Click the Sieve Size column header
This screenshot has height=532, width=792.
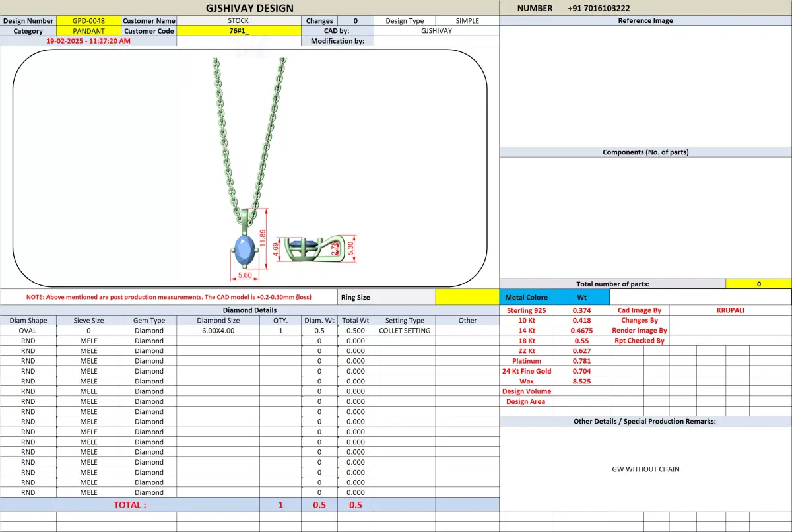click(x=88, y=320)
